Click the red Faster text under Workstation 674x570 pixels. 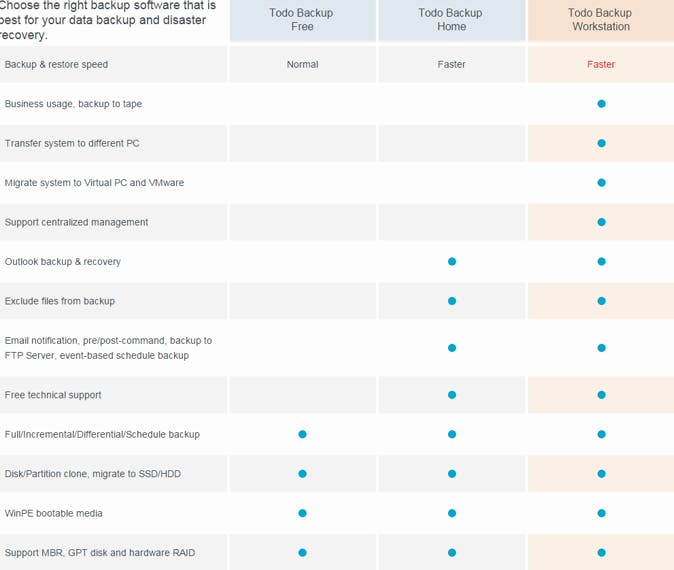(601, 65)
